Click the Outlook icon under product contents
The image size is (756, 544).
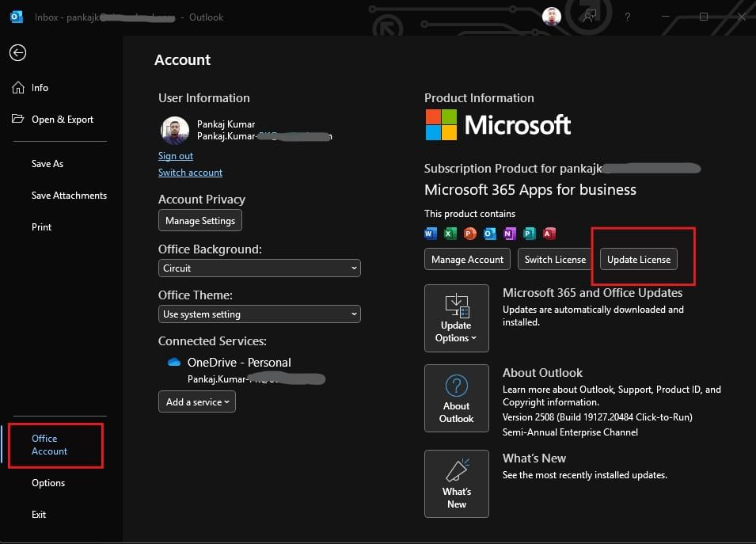(x=488, y=234)
